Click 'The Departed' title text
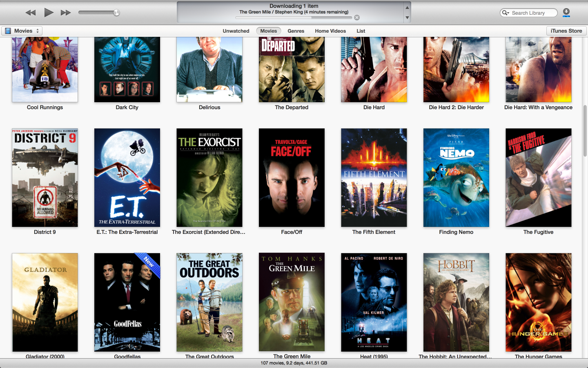Screen dimensions: 588x368 coord(292,108)
